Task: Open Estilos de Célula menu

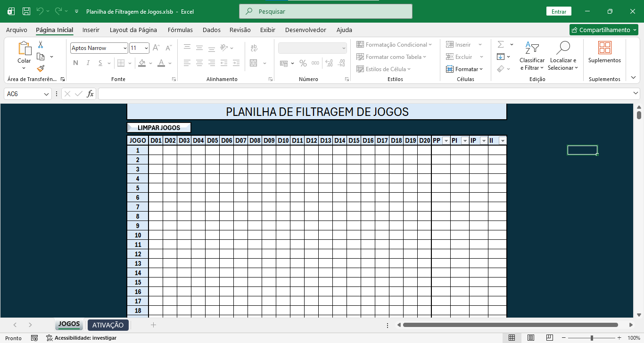Action: (384, 69)
